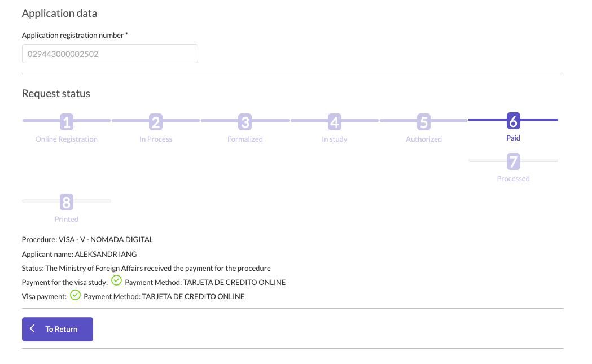Click step 3 Formalized number badge
Viewport: 592px width, 364px height.
tap(245, 122)
